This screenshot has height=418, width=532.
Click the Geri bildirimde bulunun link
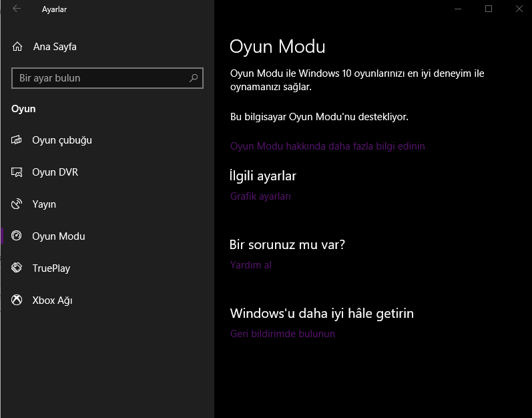click(x=282, y=334)
